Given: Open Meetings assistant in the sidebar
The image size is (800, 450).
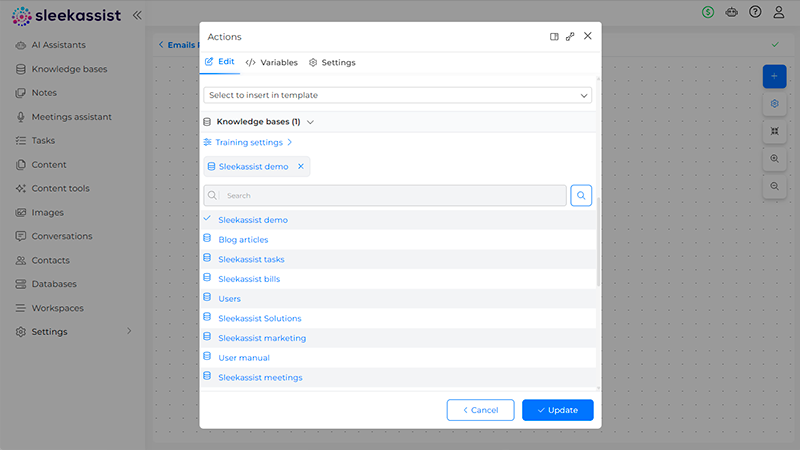Looking at the screenshot, I should click(x=71, y=117).
